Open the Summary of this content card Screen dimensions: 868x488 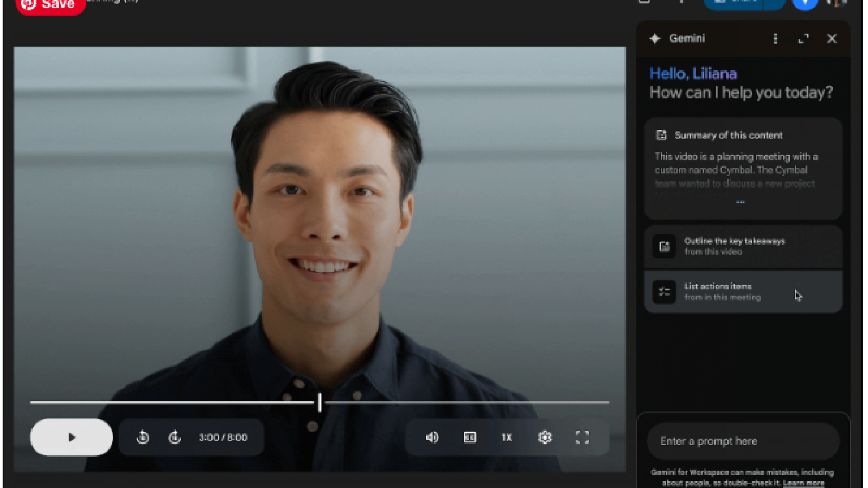[x=743, y=168]
